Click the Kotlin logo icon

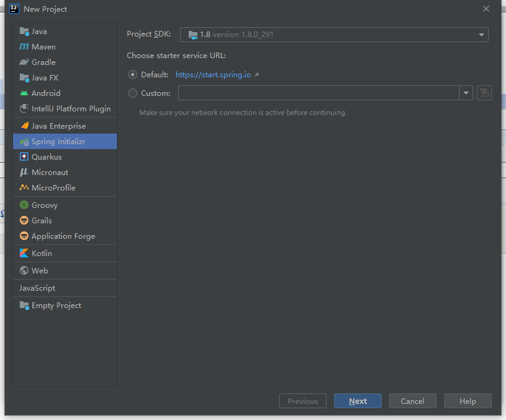coord(24,254)
